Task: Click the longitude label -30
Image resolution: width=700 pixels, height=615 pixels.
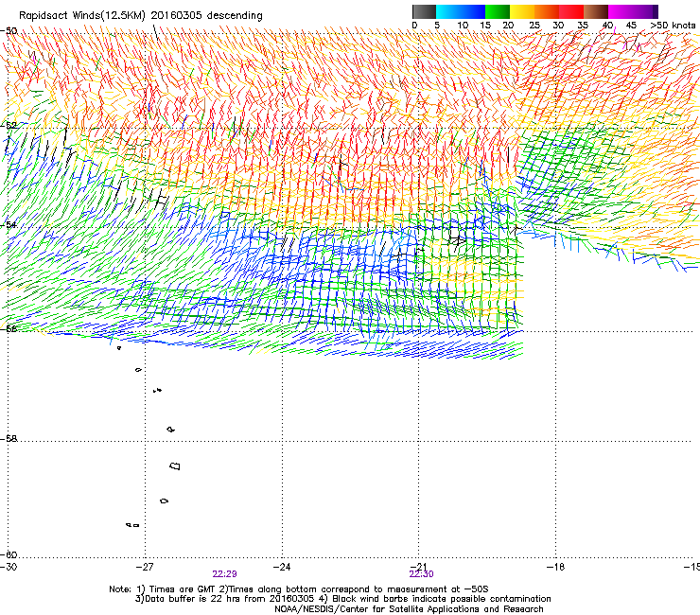Action: coord(9,567)
